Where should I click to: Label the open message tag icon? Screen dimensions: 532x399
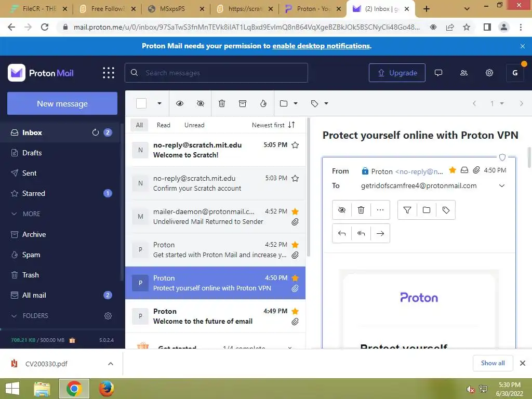(x=446, y=210)
